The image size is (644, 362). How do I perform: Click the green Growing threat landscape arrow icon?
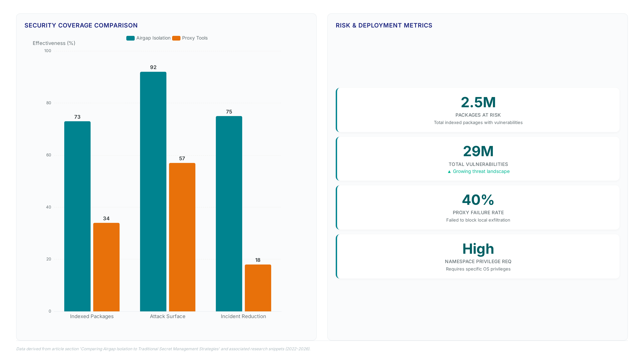click(x=449, y=172)
